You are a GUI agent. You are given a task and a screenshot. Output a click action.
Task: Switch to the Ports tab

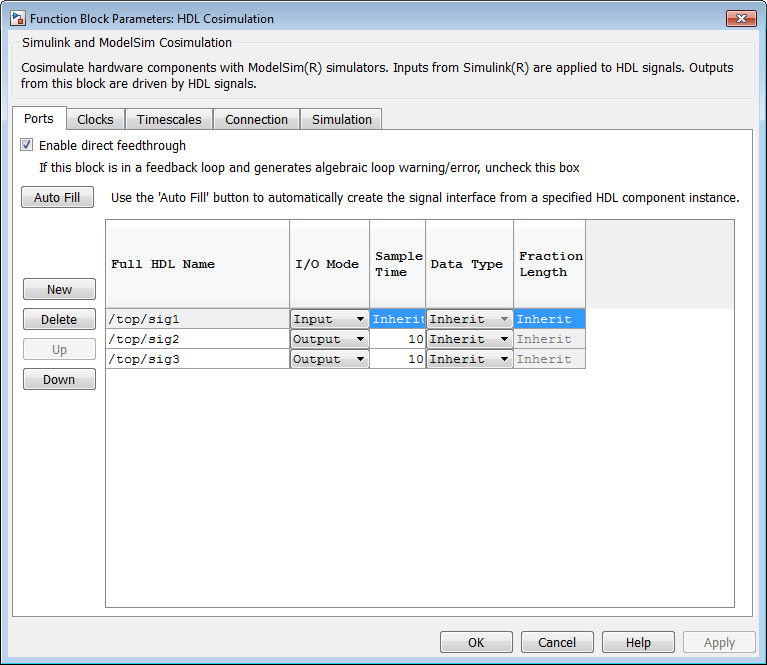[39, 118]
